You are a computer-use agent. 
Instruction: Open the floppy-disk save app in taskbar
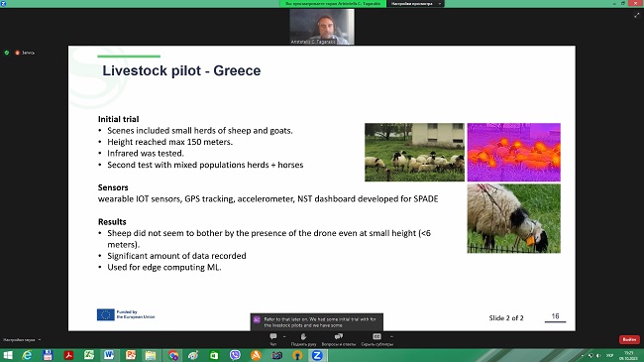[x=48, y=355]
